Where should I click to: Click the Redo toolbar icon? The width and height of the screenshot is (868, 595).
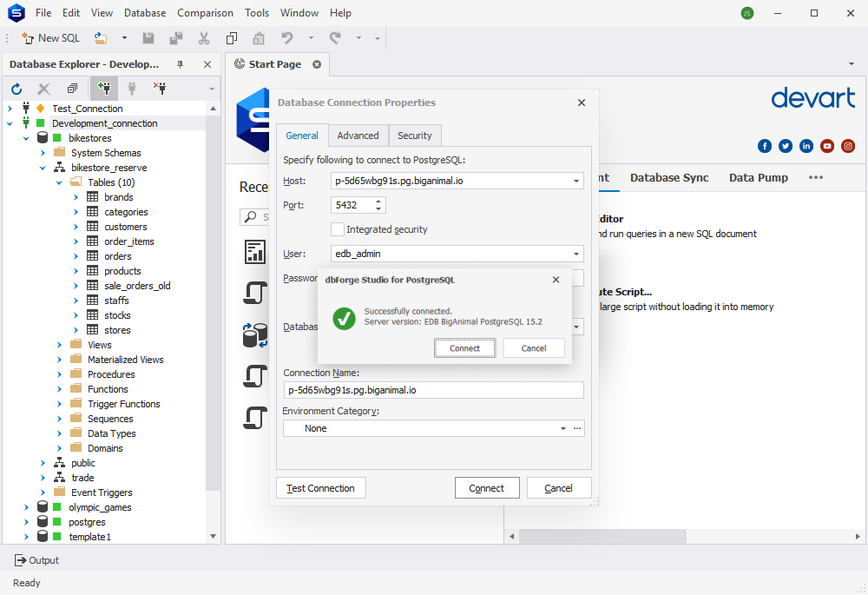[x=335, y=38]
